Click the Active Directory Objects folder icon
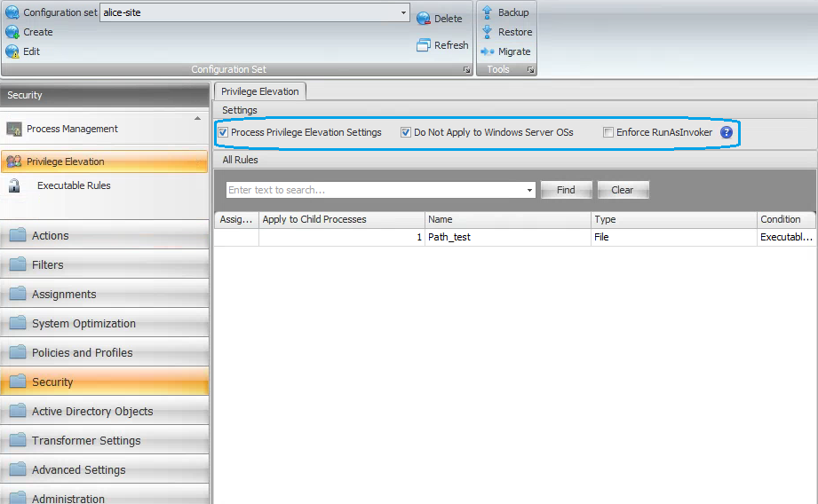Image resolution: width=818 pixels, height=504 pixels. tap(18, 411)
